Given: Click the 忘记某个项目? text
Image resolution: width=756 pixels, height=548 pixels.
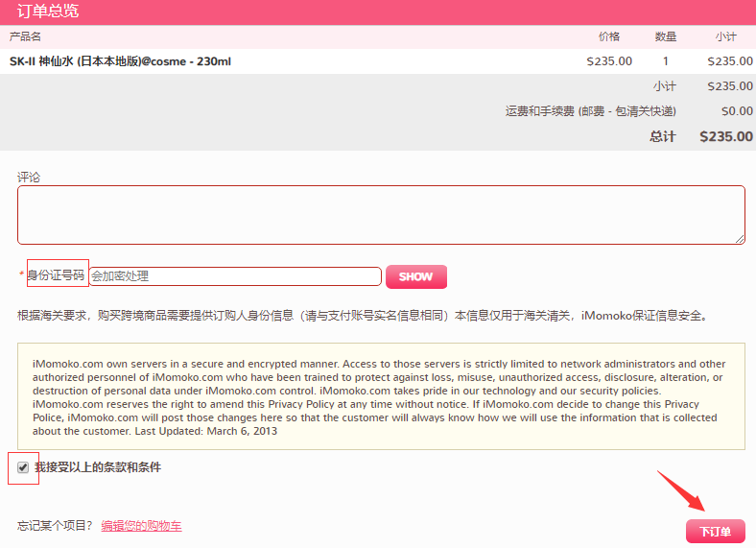Looking at the screenshot, I should click(x=55, y=525).
